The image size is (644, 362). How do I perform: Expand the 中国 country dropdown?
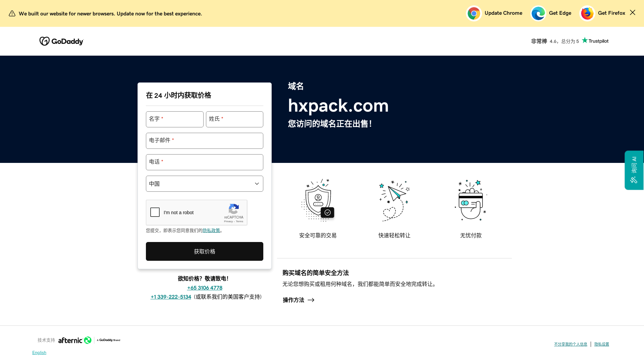tap(205, 184)
